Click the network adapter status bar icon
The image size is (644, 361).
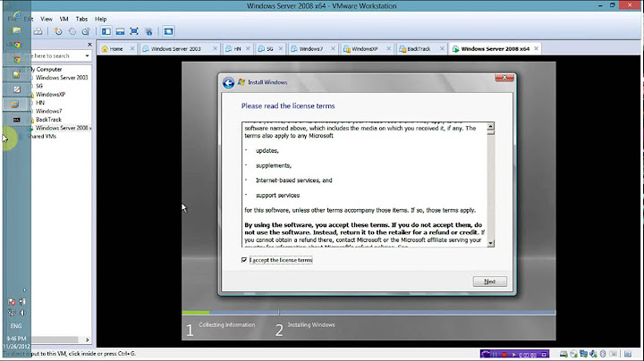(583, 354)
